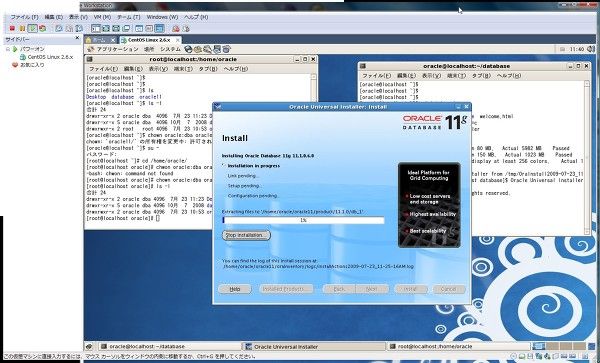Collapse the パワーオン tree node
This screenshot has height=363, width=600.
pyautogui.click(x=8, y=49)
